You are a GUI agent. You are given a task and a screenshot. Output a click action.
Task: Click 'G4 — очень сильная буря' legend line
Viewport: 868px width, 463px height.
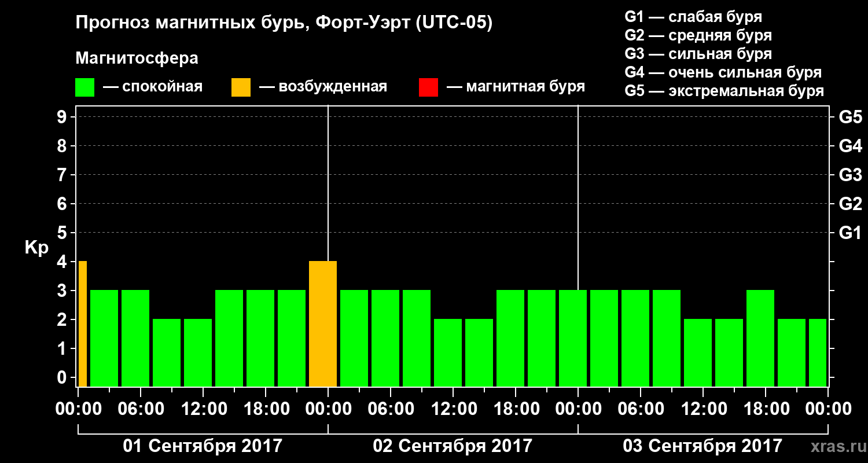(x=723, y=72)
